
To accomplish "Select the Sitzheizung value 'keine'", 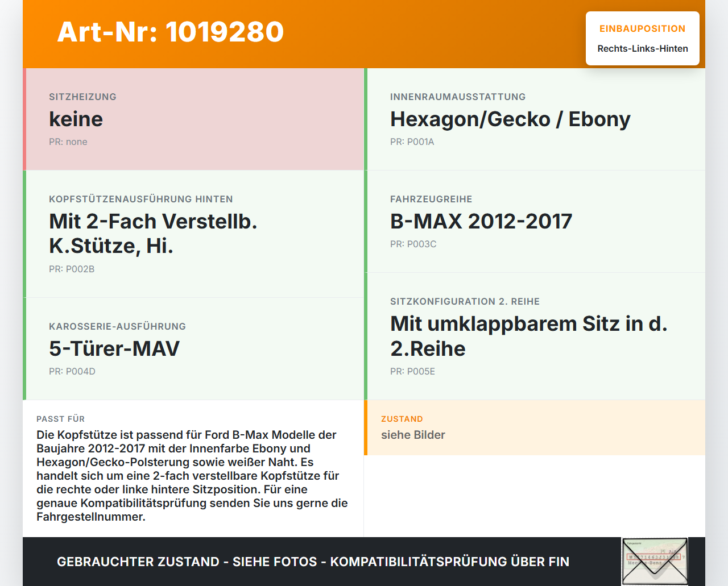I will click(x=76, y=119).
